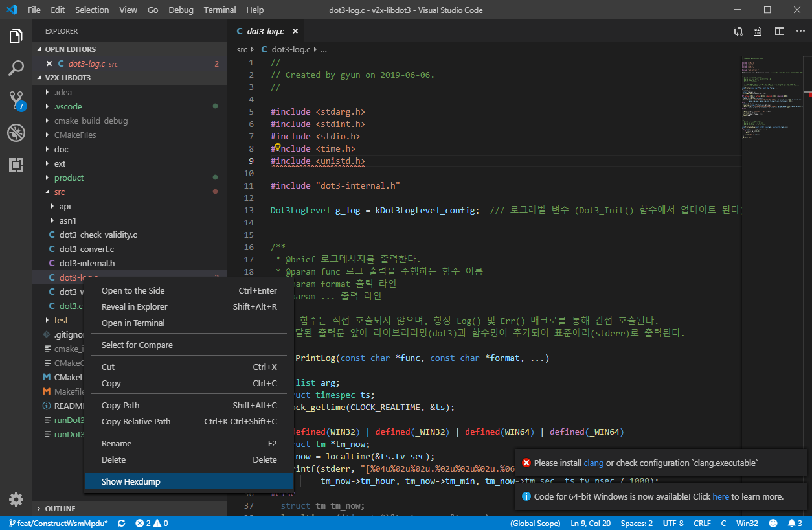The width and height of the screenshot is (812, 530).
Task: Click the red error icon in clang notification
Action: [x=526, y=463]
